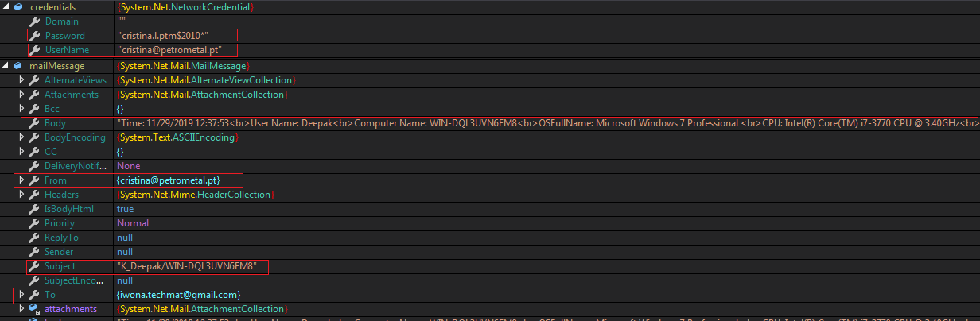Click the wrench icon beside Body

click(34, 123)
